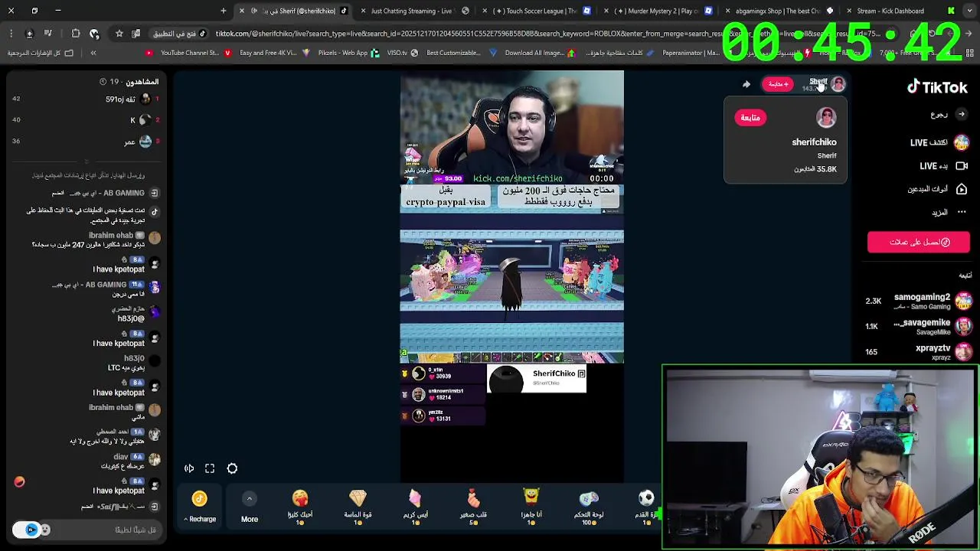Open the emoji picker in chat box

[45, 530]
